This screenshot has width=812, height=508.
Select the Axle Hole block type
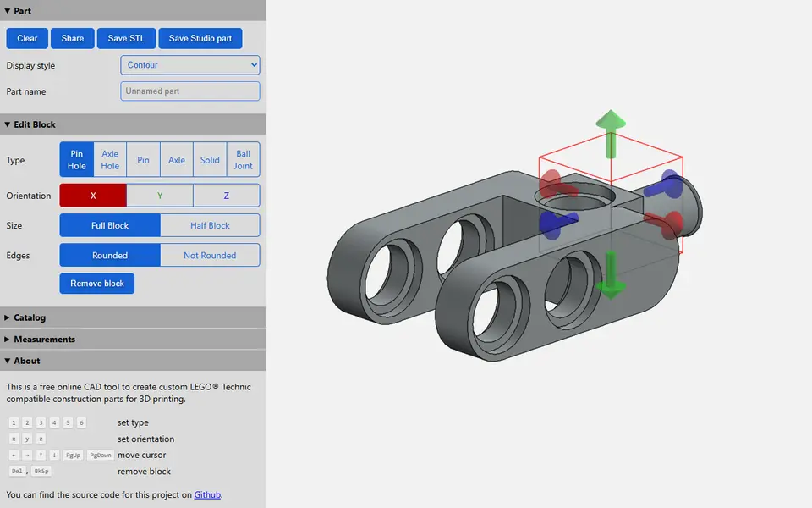tap(110, 160)
